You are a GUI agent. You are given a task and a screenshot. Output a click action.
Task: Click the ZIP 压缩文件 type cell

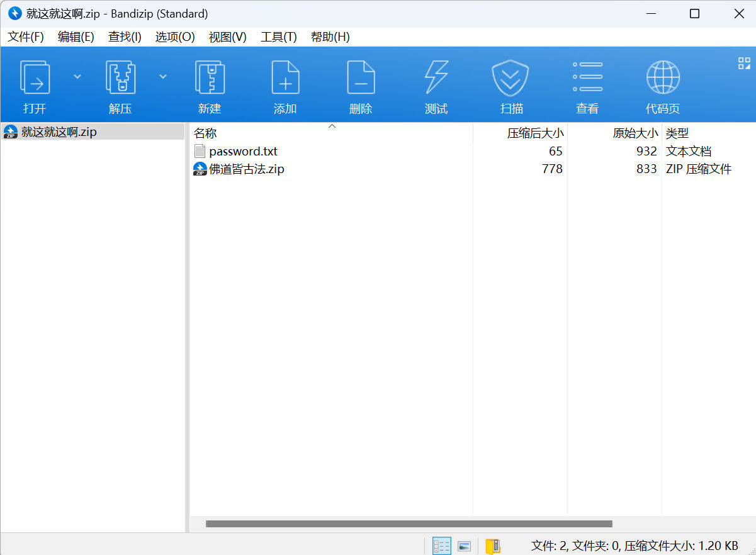[699, 169]
